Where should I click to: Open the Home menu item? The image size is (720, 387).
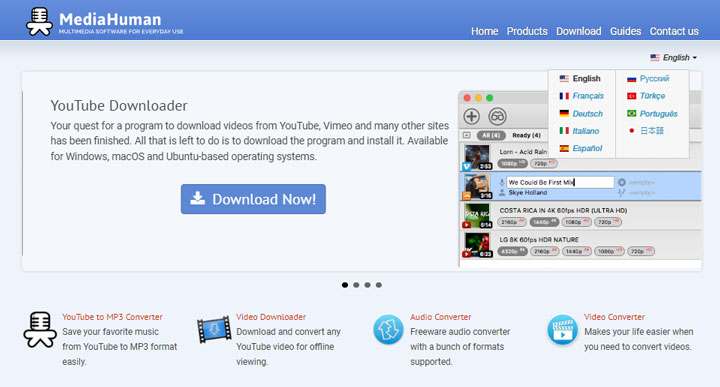point(484,31)
